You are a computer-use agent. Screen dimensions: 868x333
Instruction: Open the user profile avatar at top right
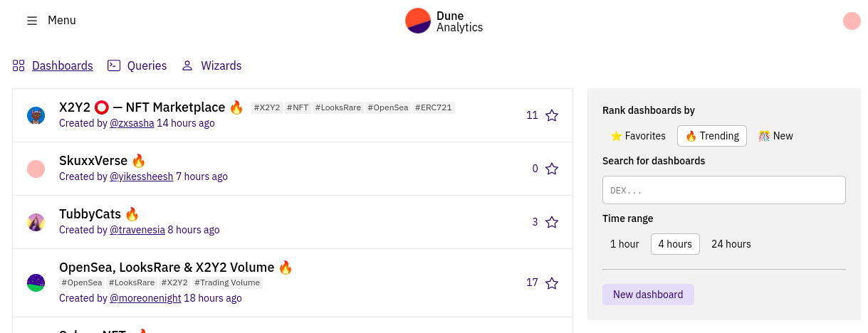(x=852, y=21)
